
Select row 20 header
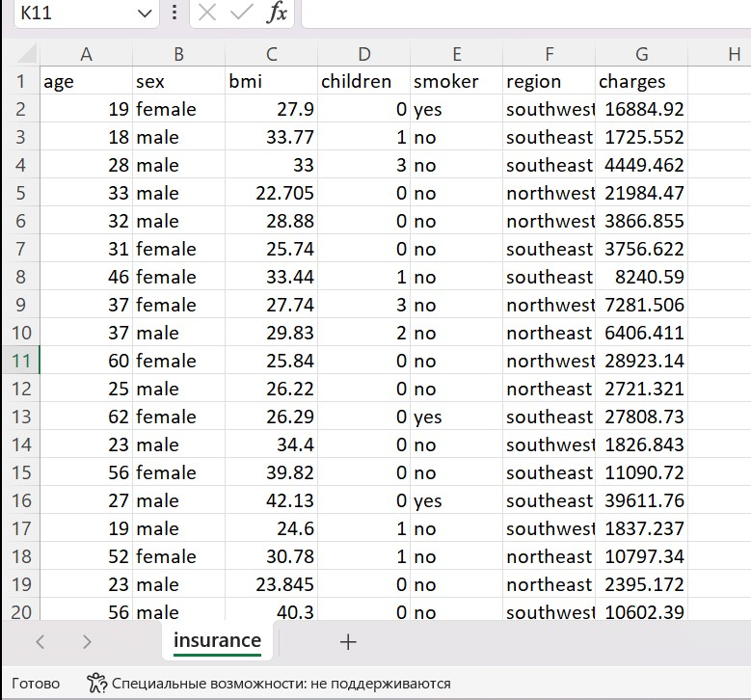(20, 611)
